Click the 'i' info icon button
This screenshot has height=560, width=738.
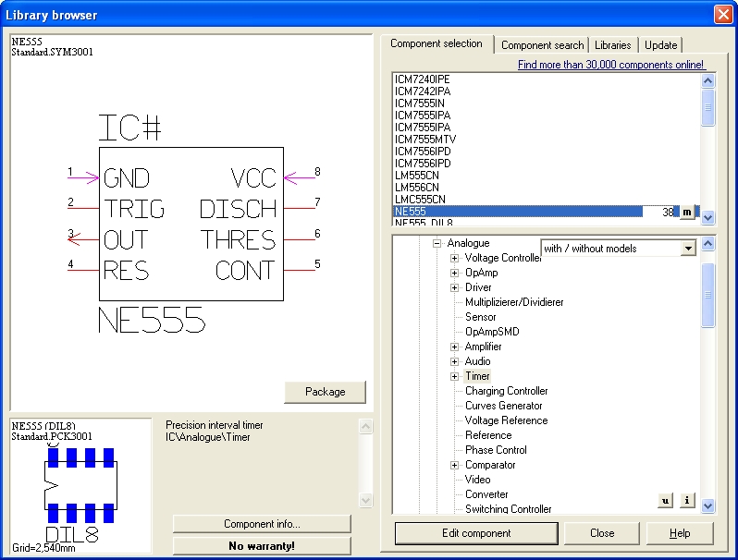tap(686, 500)
